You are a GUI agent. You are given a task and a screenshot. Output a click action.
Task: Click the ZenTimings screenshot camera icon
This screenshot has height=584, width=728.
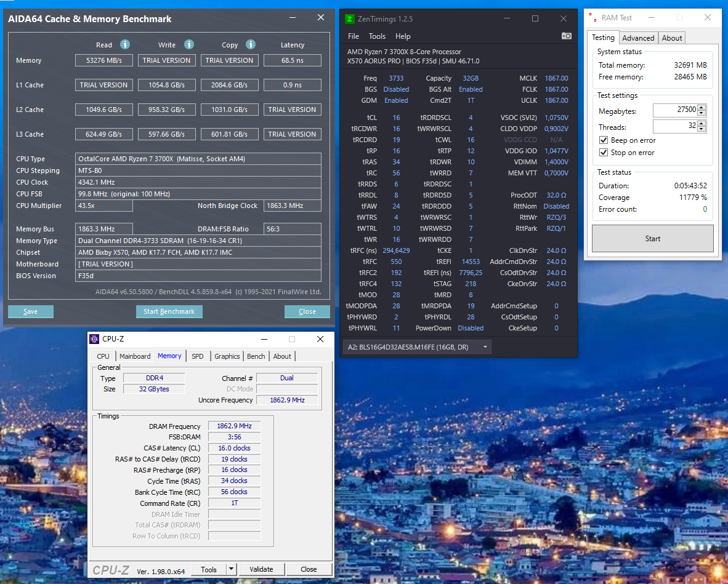click(x=567, y=36)
